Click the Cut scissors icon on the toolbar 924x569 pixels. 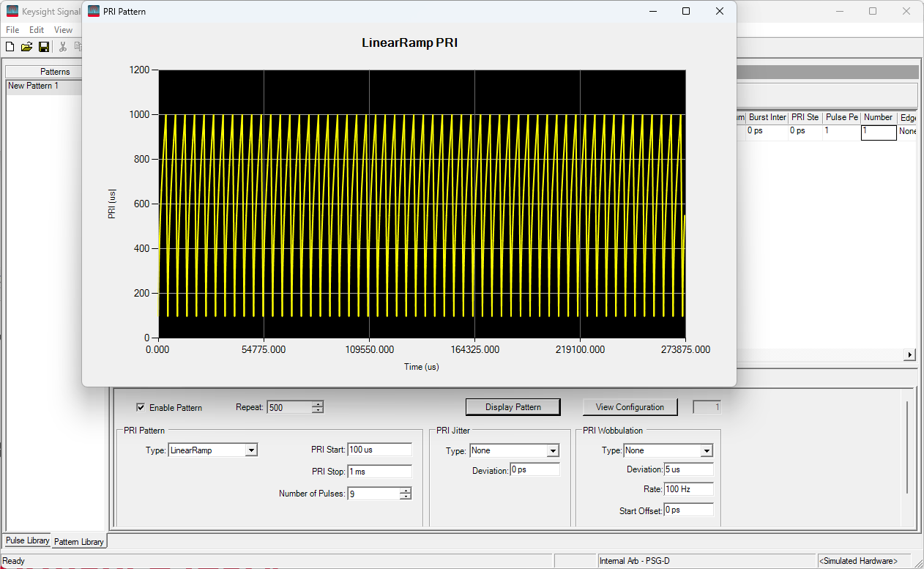pos(63,46)
